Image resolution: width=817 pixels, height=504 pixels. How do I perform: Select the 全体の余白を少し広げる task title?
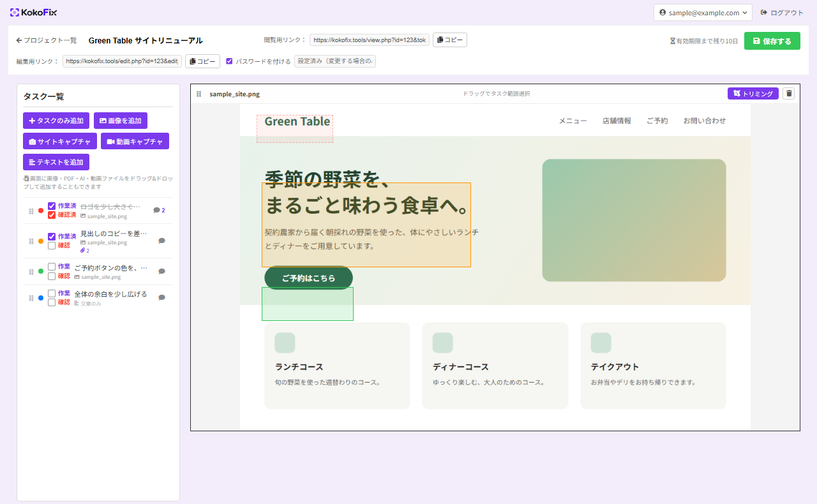(110, 294)
